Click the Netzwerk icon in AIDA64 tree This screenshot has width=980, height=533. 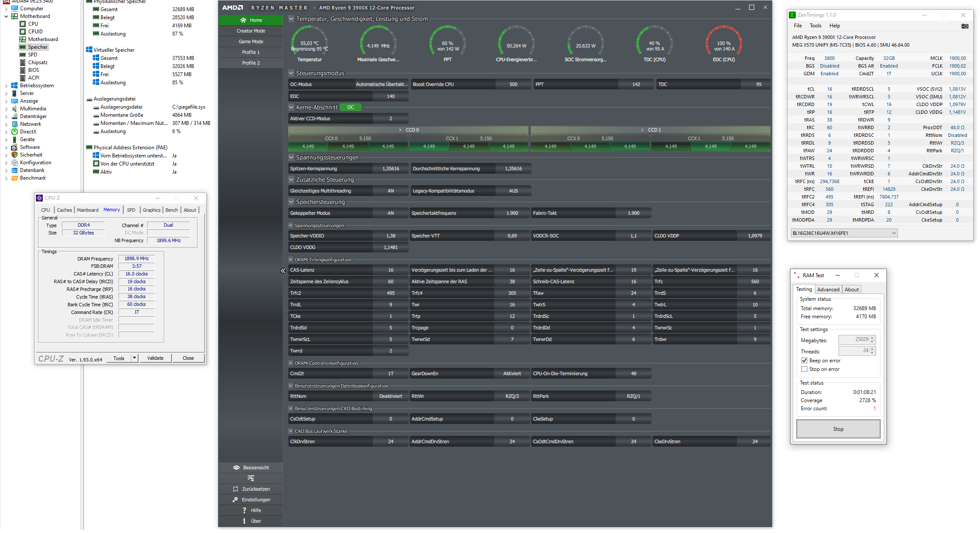tap(15, 124)
